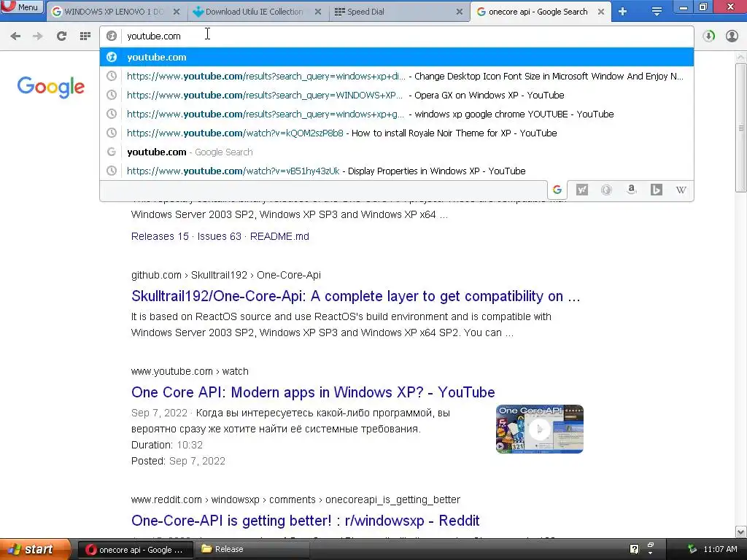Choose the youtube.com Google Search suggestion

coord(396,152)
